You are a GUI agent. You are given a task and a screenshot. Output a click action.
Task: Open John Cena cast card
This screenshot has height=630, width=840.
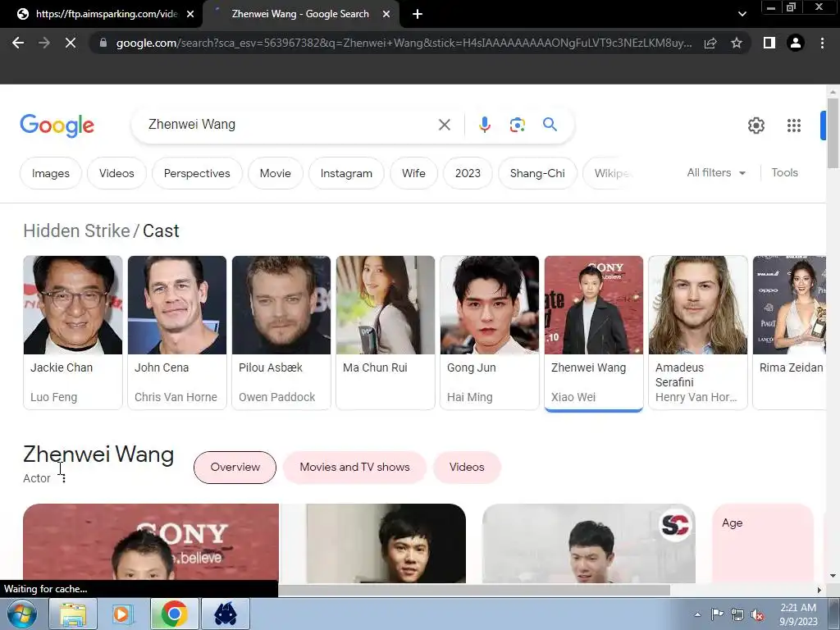(x=177, y=332)
